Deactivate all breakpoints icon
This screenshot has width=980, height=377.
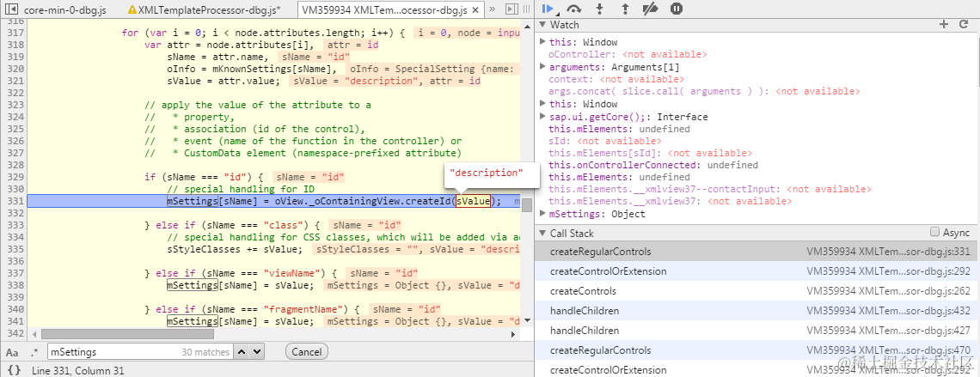tap(650, 9)
